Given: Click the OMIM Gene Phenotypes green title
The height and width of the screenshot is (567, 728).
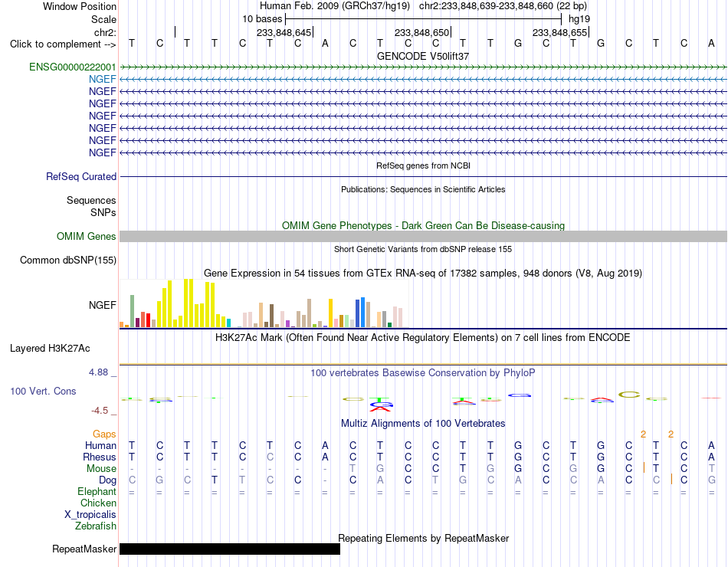Looking at the screenshot, I should (x=423, y=226).
